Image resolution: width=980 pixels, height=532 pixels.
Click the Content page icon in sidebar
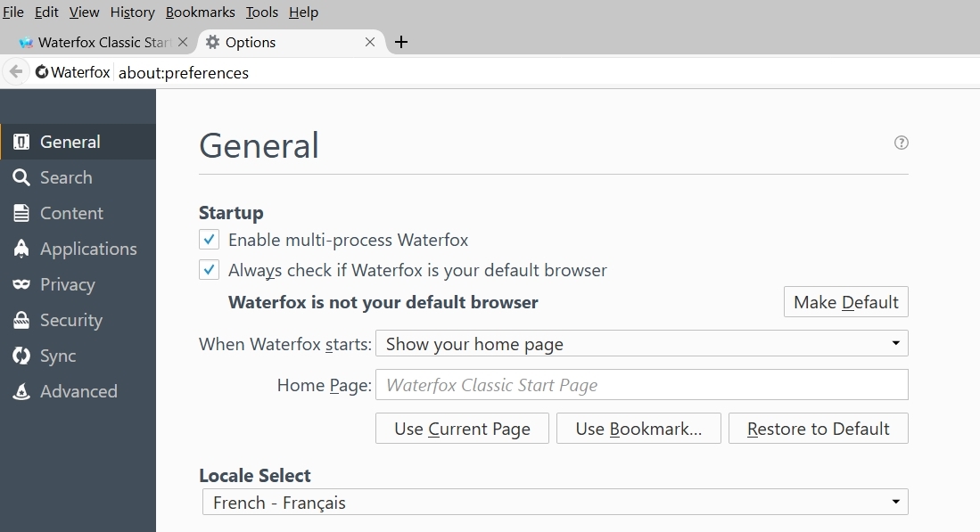[21, 213]
